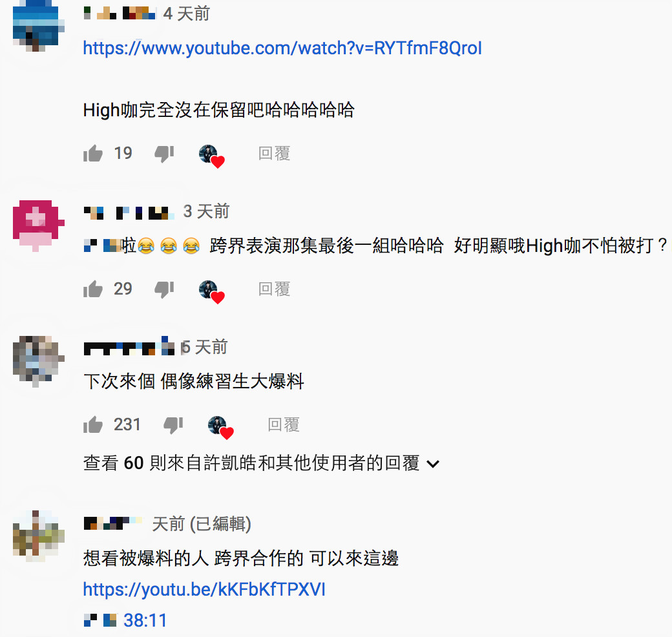This screenshot has height=637, width=672.
Task: Dislike the High咖完全沒在保留 comment
Action: tap(164, 154)
